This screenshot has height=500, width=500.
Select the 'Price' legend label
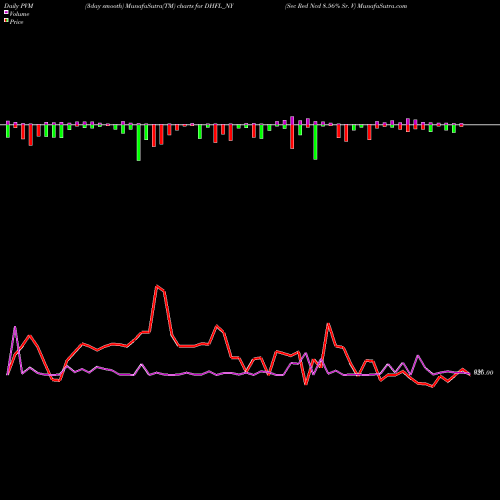16,22
